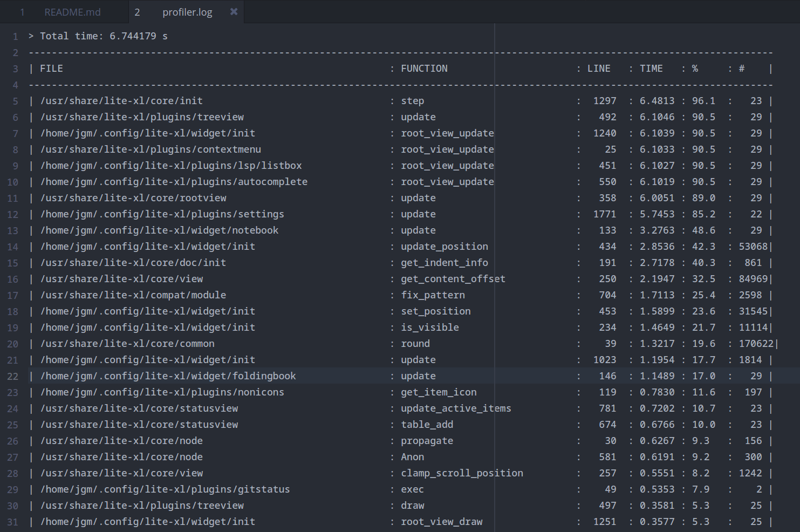
Task: Click the 'propagate' function name
Action: (427, 441)
